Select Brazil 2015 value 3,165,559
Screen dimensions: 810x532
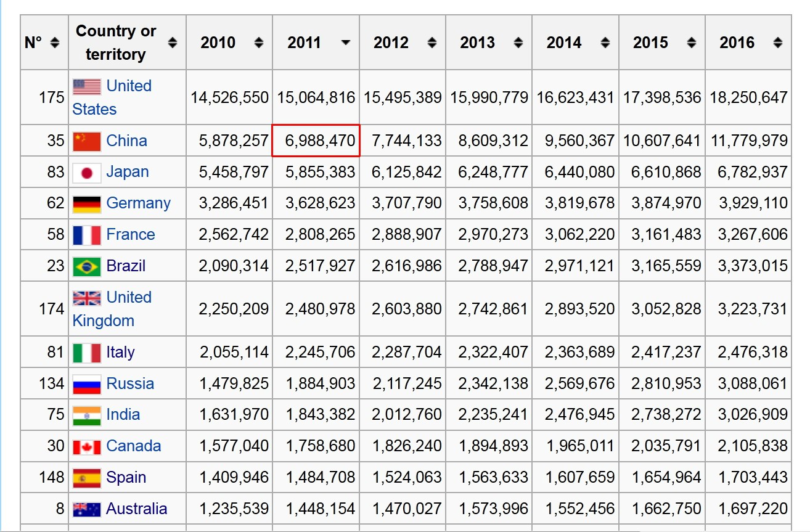pyautogui.click(x=666, y=266)
